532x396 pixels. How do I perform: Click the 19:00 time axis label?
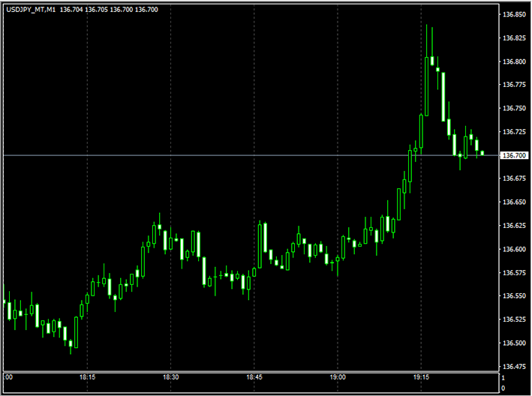point(338,377)
